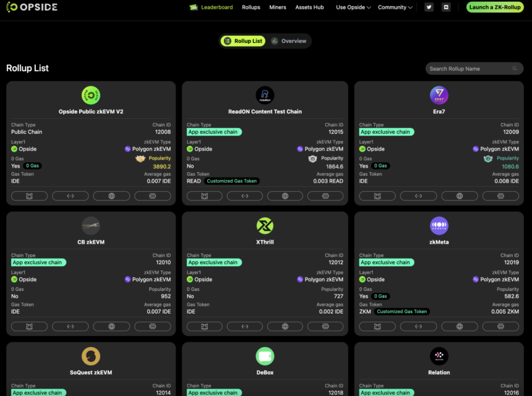The image size is (532, 396).
Task: Open the zkMeta logo thumbnail
Action: coord(439,226)
